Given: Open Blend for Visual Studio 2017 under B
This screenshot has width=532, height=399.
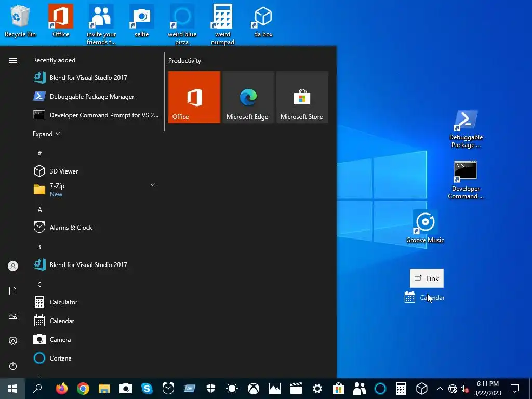Looking at the screenshot, I should point(95,264).
